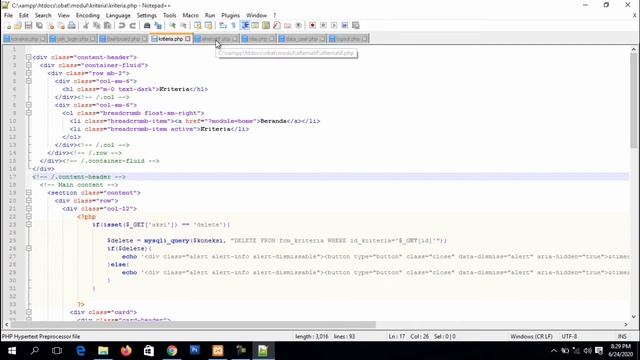Click the Cut scissors toolbar icon
The image size is (640, 360).
click(x=86, y=26)
